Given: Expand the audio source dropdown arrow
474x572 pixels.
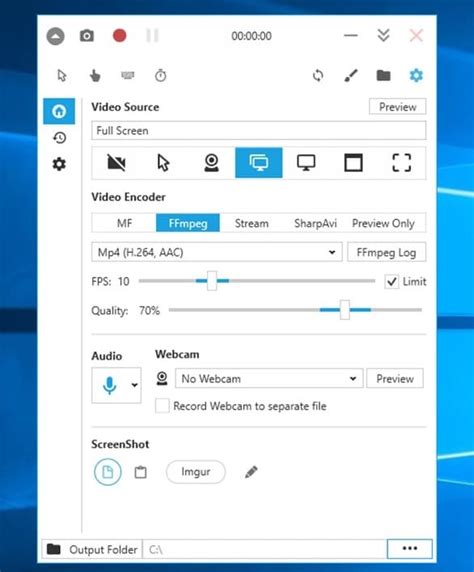Looking at the screenshot, I should click(x=135, y=385).
